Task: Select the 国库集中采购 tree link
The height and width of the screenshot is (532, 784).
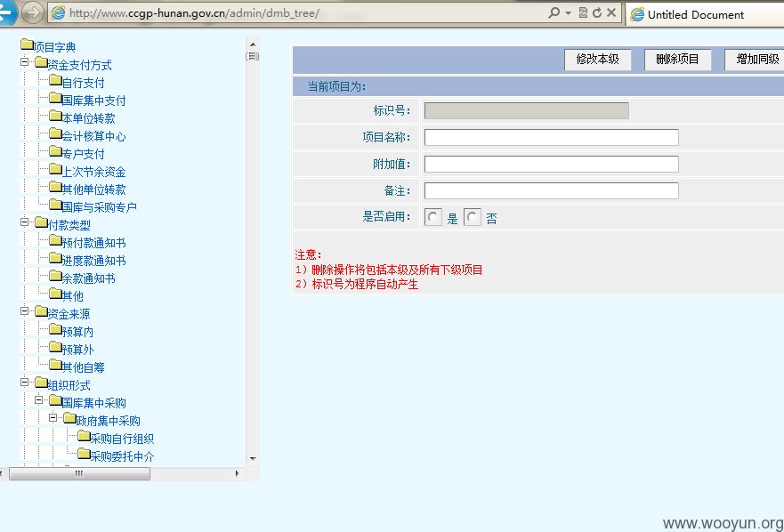Action: (x=94, y=403)
